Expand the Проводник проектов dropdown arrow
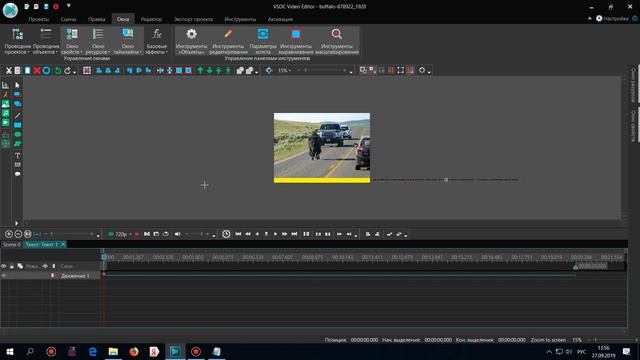Screen dimensions: 640x360 click(28, 52)
